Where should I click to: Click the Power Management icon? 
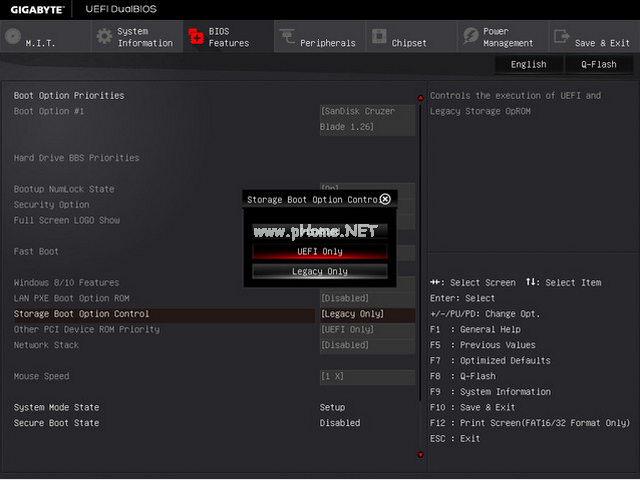(471, 37)
